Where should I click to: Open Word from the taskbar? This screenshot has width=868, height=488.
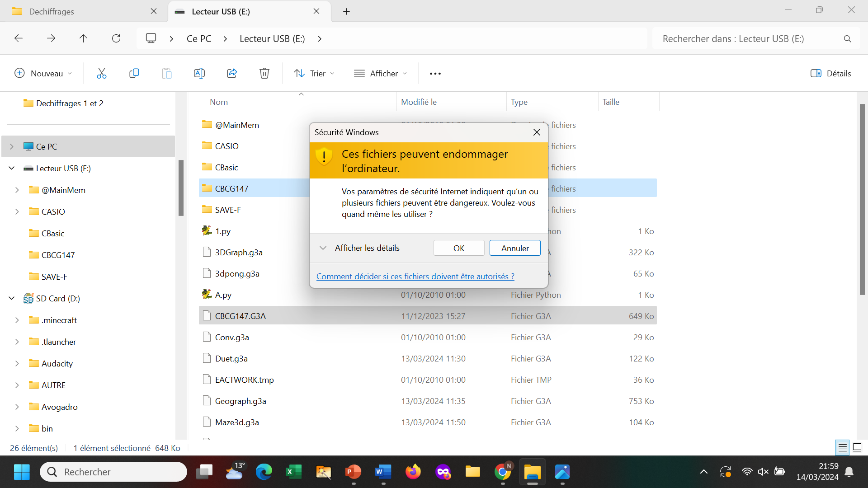point(383,472)
